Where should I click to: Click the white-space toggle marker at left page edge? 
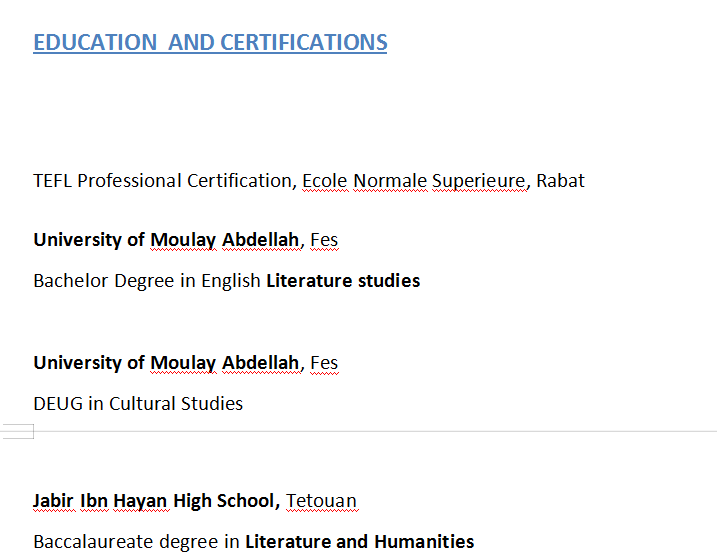point(18,431)
